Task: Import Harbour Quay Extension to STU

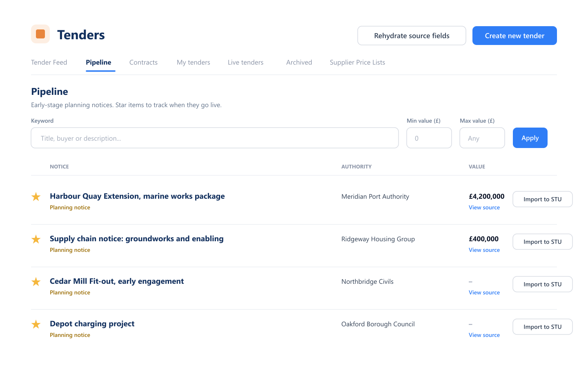Action: tap(543, 199)
